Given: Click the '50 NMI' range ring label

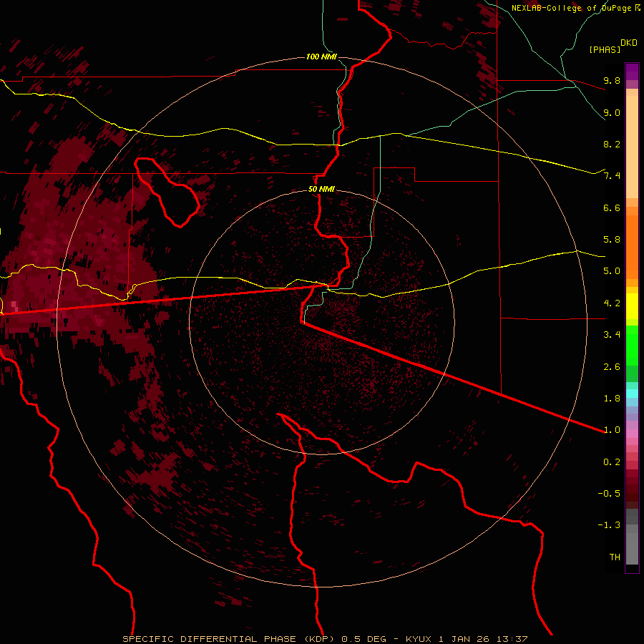Looking at the screenshot, I should point(321,189).
